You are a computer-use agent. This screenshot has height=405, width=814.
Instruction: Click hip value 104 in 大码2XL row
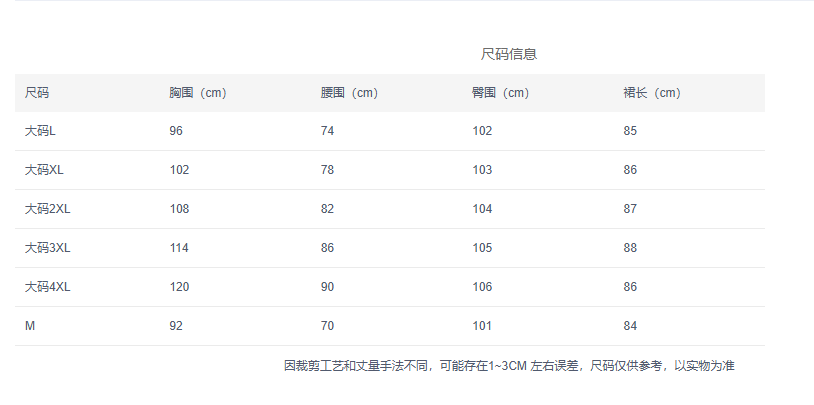click(482, 209)
